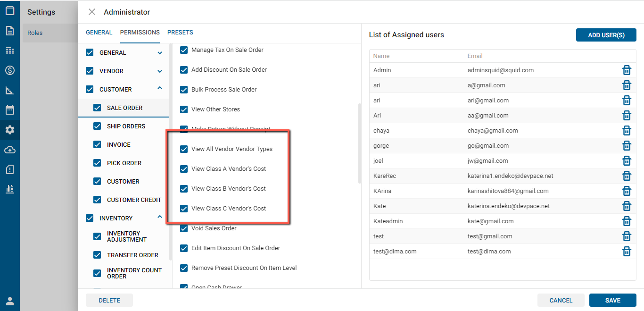This screenshot has width=644, height=311.
Task: Open the cloud upload icon in sidebar
Action: pyautogui.click(x=10, y=150)
